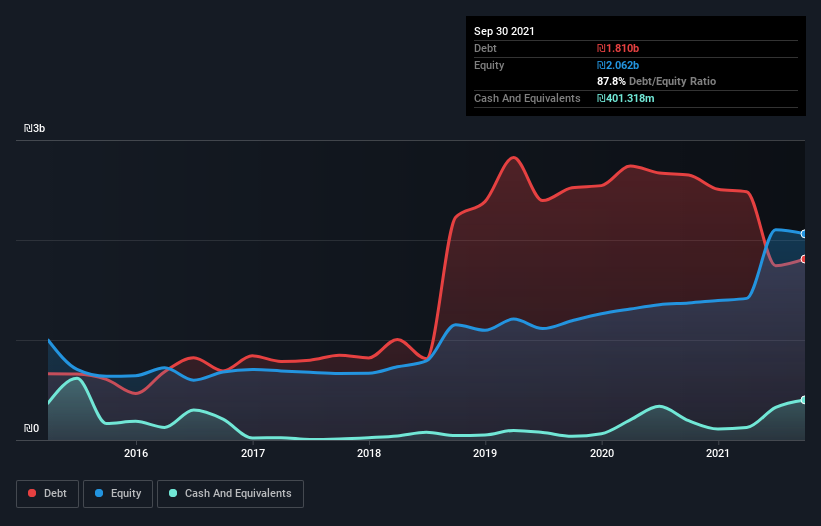Click the Debt row label in tooltip
This screenshot has width=821, height=526.
pyautogui.click(x=485, y=48)
